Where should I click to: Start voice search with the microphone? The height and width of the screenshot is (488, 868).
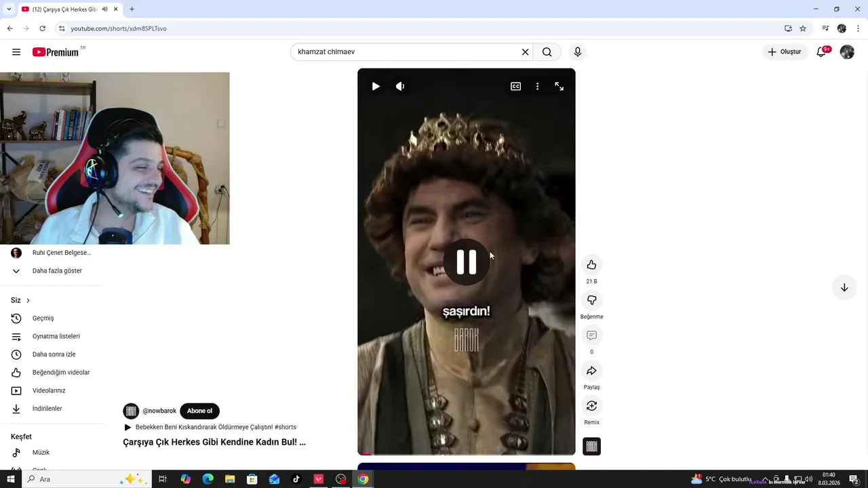point(578,52)
